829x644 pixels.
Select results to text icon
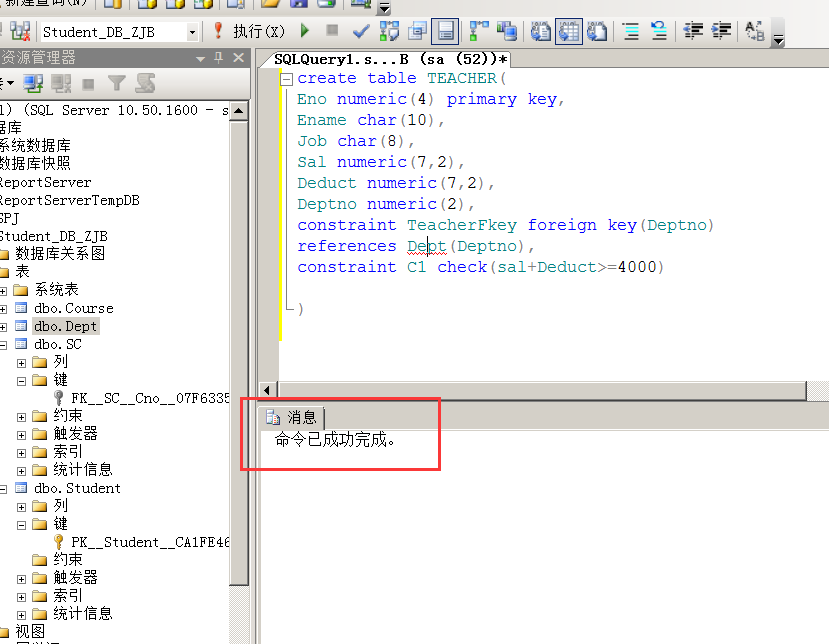(x=541, y=31)
